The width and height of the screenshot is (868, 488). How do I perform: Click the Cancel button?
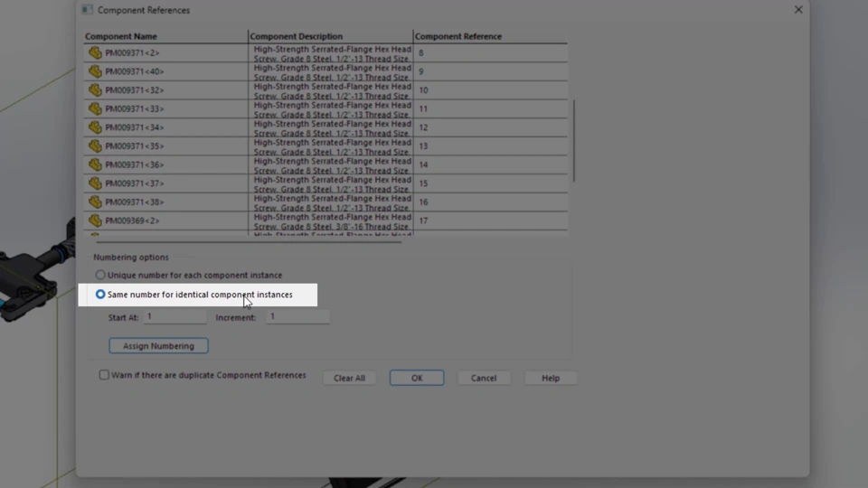tap(484, 378)
